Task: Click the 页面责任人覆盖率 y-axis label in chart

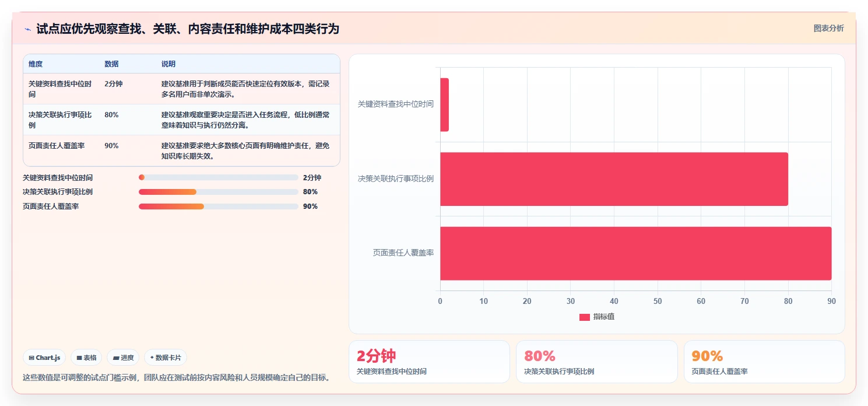Action: [x=403, y=253]
